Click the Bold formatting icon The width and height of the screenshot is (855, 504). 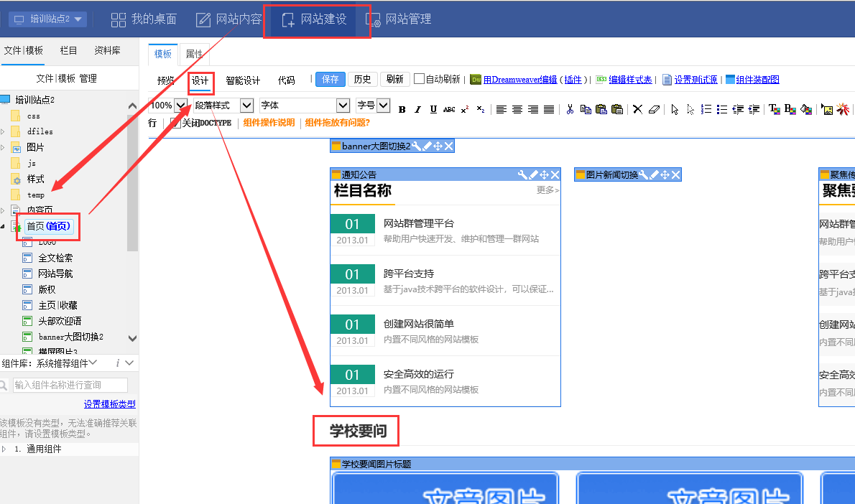[x=402, y=110]
